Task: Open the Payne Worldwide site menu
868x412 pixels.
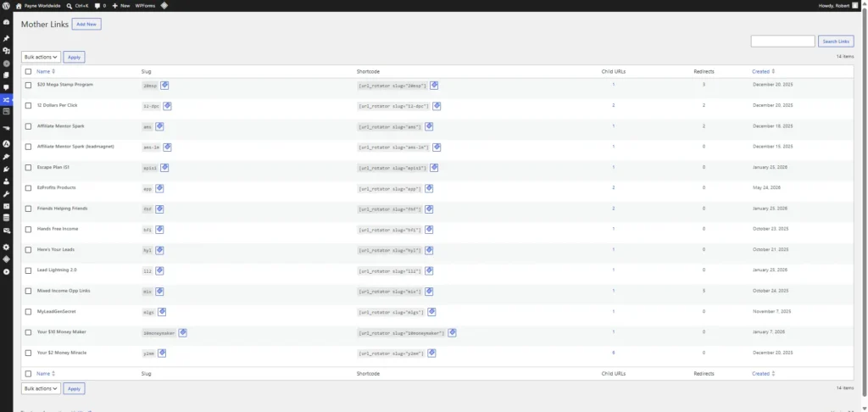Action: (38, 6)
